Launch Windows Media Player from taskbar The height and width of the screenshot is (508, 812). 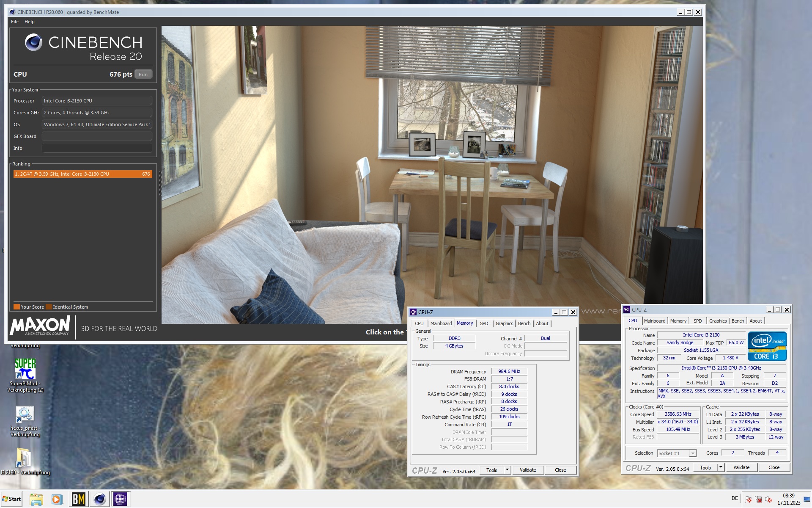pyautogui.click(x=57, y=499)
